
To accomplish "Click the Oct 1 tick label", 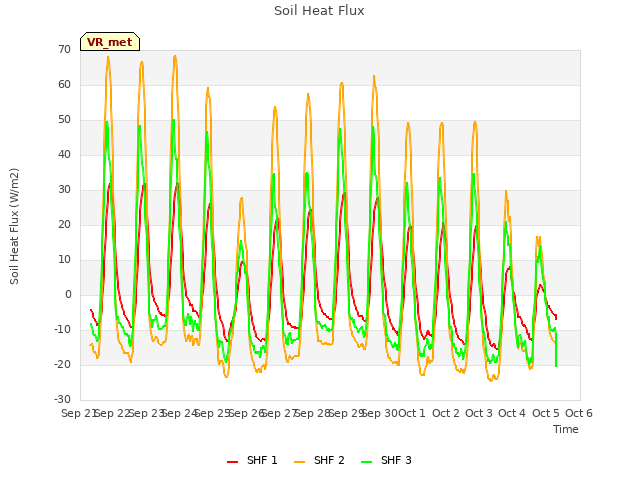I will (412, 413).
